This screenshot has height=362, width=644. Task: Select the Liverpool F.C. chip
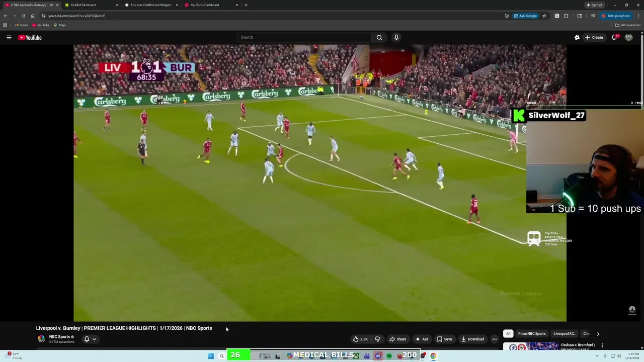pos(564,334)
